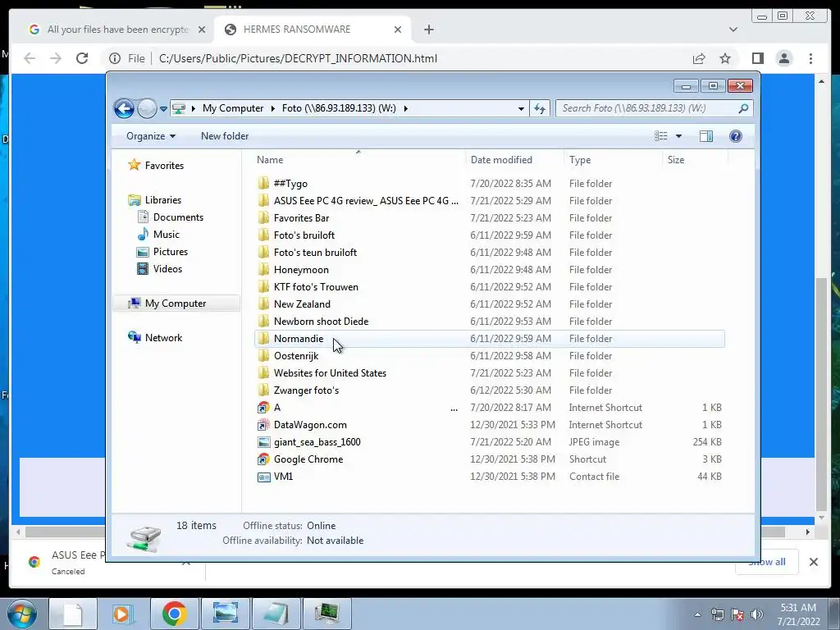Sort by the Type column header
The height and width of the screenshot is (630, 840).
pos(580,160)
